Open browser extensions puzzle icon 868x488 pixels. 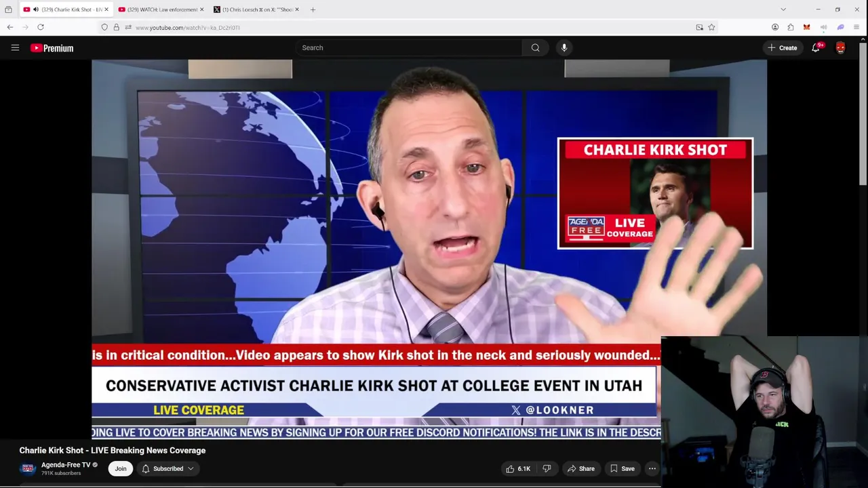(x=791, y=27)
